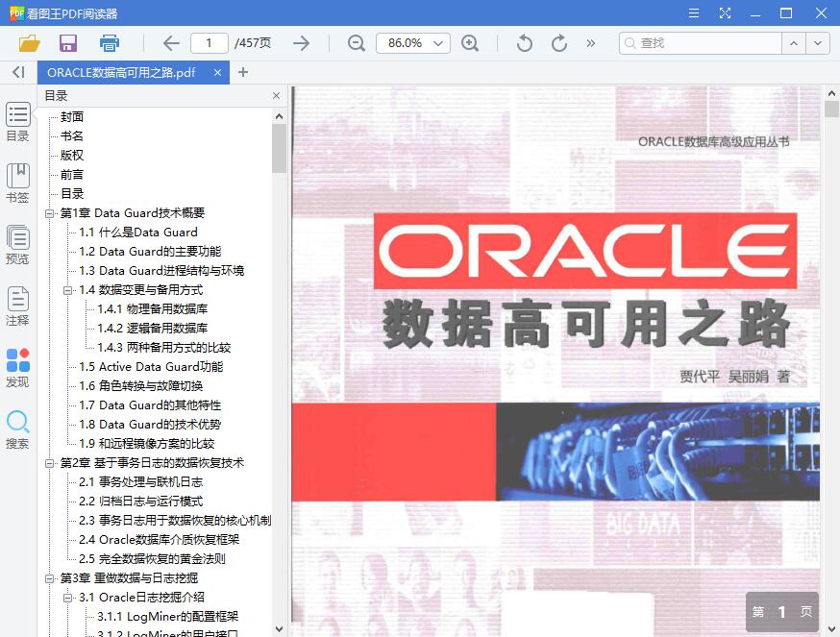
Task: Open section 1.4.3 两种备用方式的比较
Action: click(164, 348)
